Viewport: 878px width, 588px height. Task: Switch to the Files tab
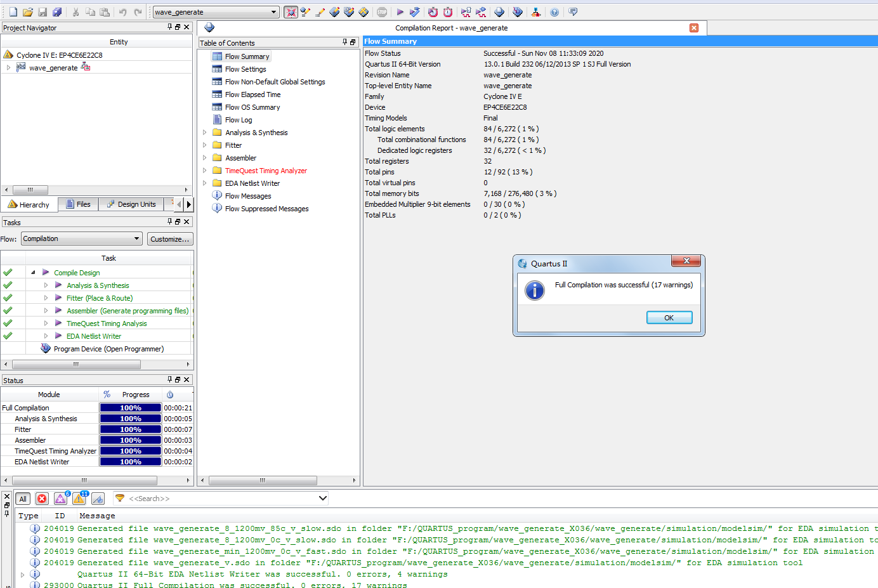(x=79, y=204)
